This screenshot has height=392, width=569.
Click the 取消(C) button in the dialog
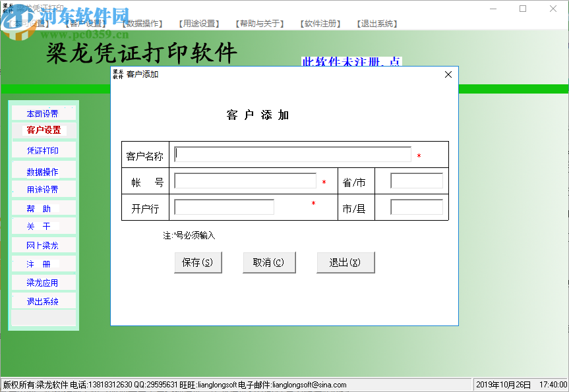coord(269,262)
